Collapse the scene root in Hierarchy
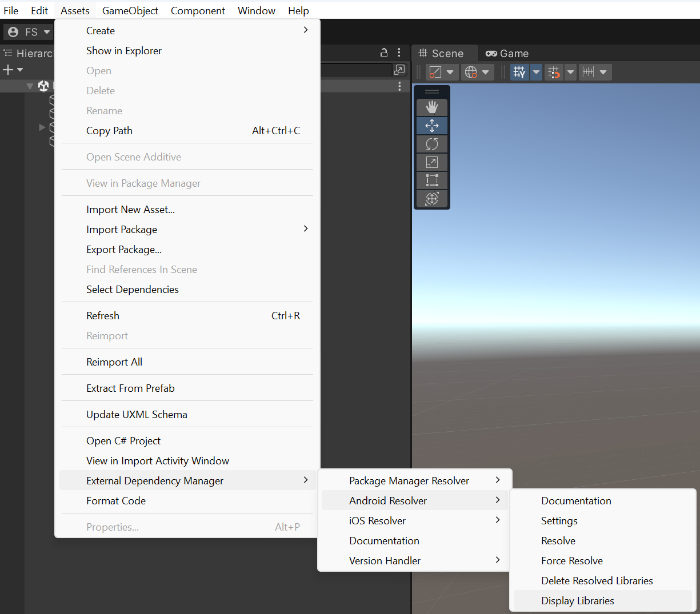Viewport: 700px width, 614px height. [x=30, y=86]
